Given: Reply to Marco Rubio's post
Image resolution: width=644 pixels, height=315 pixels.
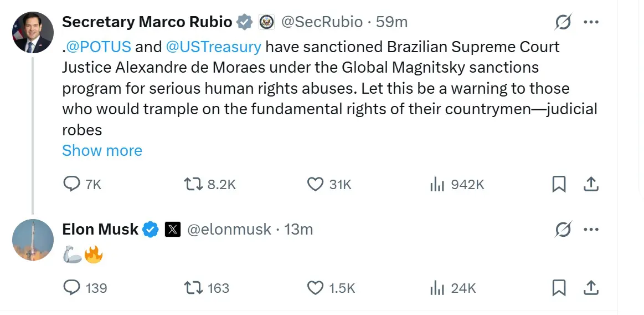Looking at the screenshot, I should (x=72, y=184).
